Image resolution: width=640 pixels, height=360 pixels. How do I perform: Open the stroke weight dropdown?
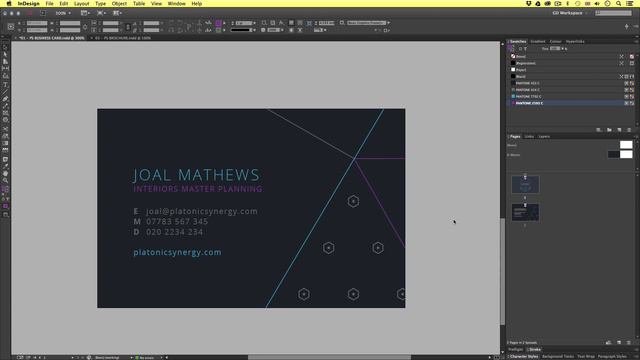pyautogui.click(x=254, y=23)
